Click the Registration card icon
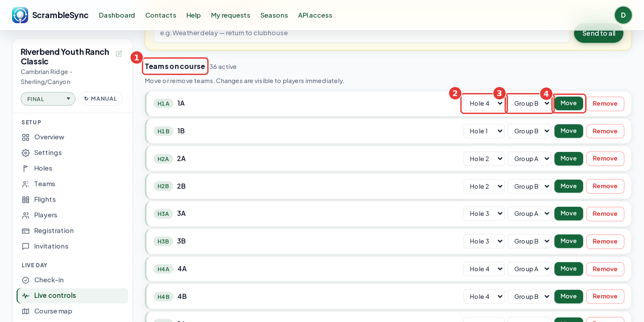The width and height of the screenshot is (644, 322). pos(26,231)
